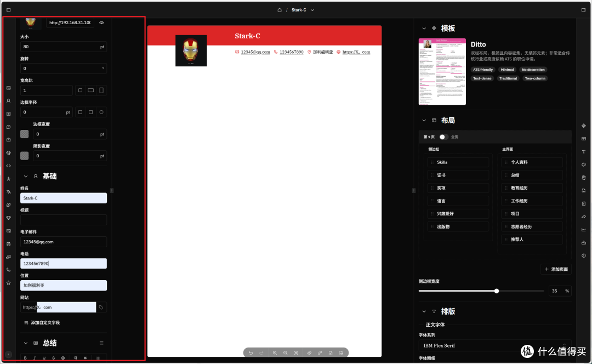Jump to basics section via person icon

point(8,101)
